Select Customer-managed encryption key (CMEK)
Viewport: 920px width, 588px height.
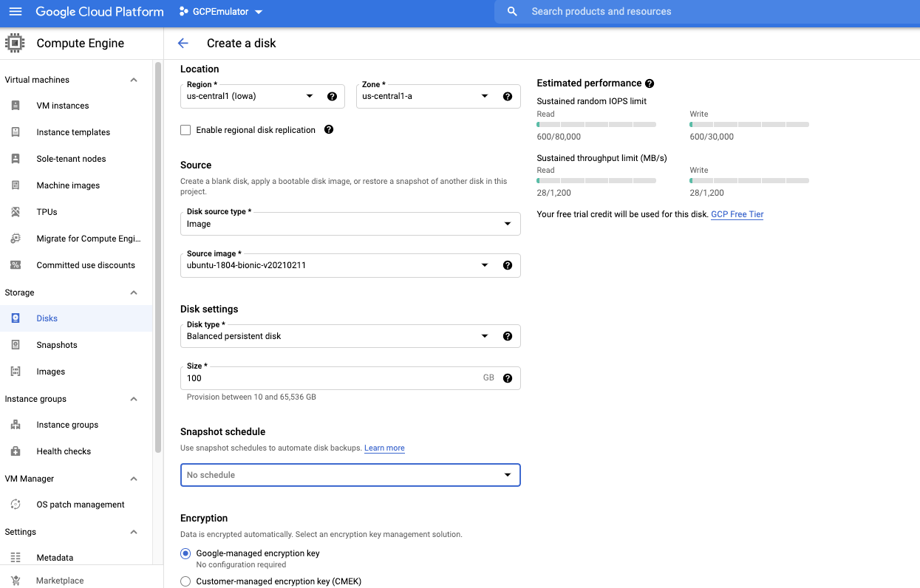(185, 581)
